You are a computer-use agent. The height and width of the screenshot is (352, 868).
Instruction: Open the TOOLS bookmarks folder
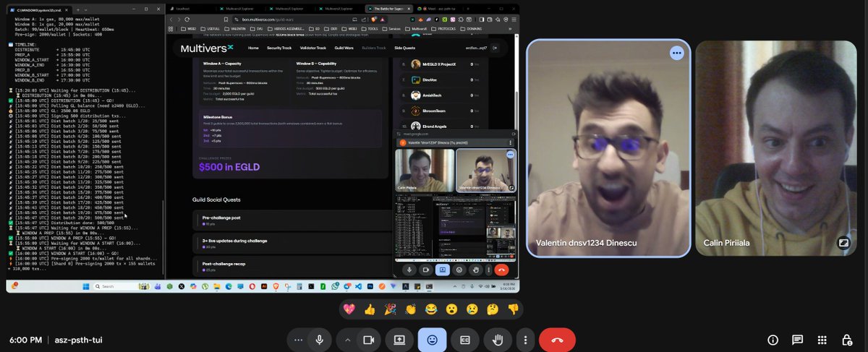[370, 29]
